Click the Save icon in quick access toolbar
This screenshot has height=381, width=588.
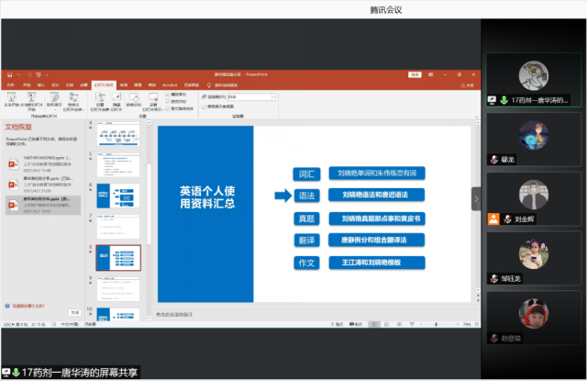[7, 73]
